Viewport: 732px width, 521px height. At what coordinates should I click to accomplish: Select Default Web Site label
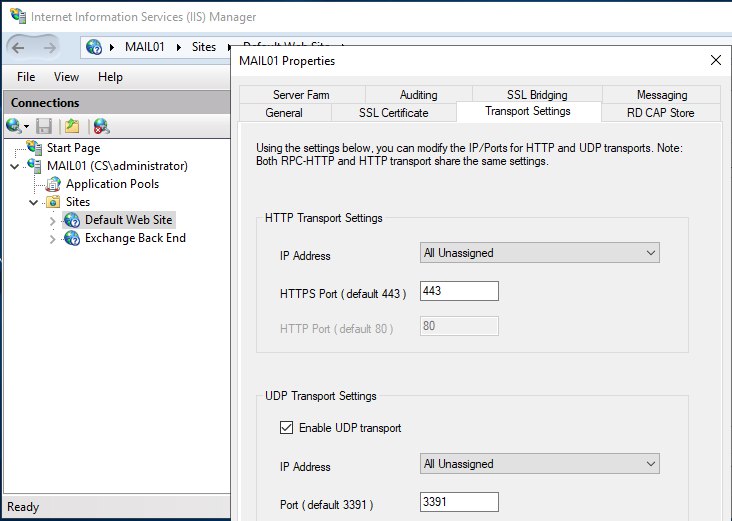click(x=128, y=220)
